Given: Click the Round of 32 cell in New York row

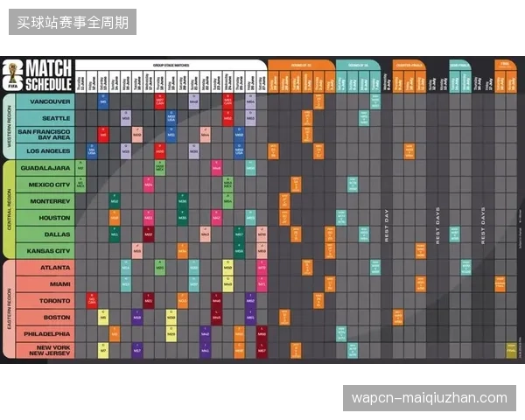Looking at the screenshot, I should pyautogui.click(x=296, y=350).
